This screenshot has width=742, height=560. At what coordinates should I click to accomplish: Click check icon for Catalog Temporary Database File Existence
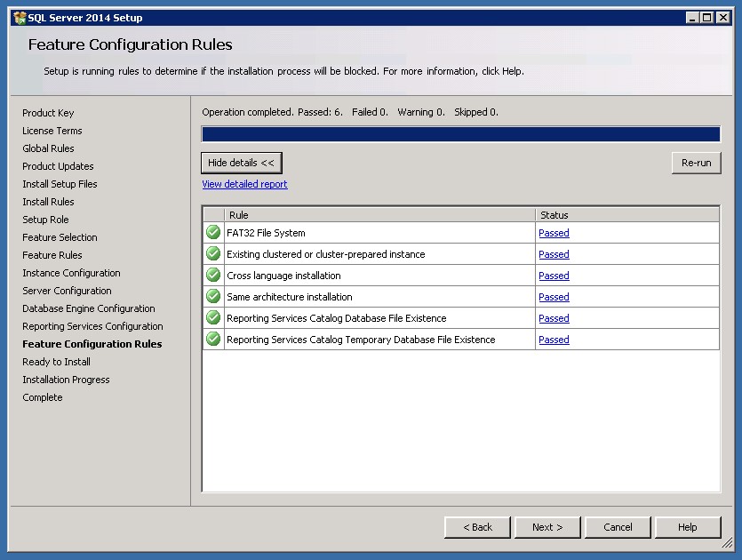click(213, 340)
